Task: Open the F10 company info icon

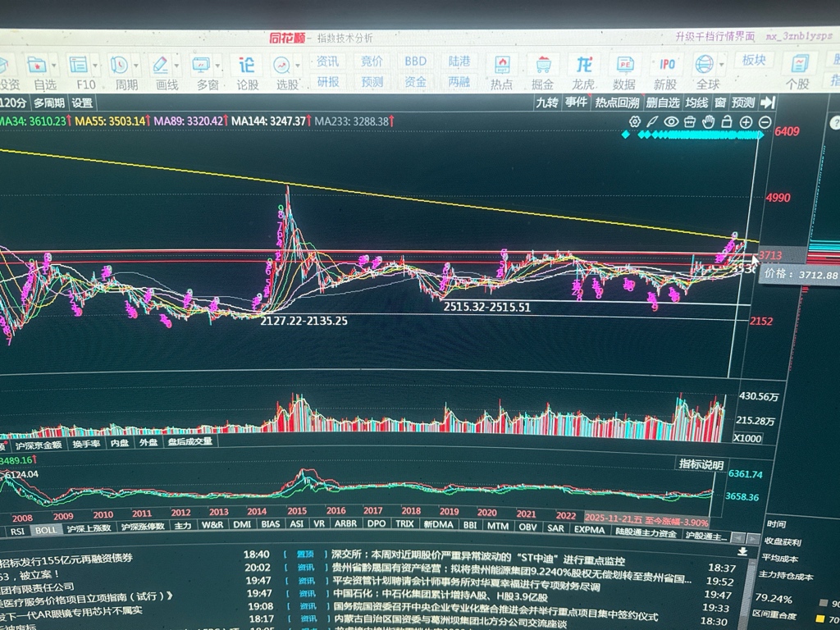Action: point(78,65)
